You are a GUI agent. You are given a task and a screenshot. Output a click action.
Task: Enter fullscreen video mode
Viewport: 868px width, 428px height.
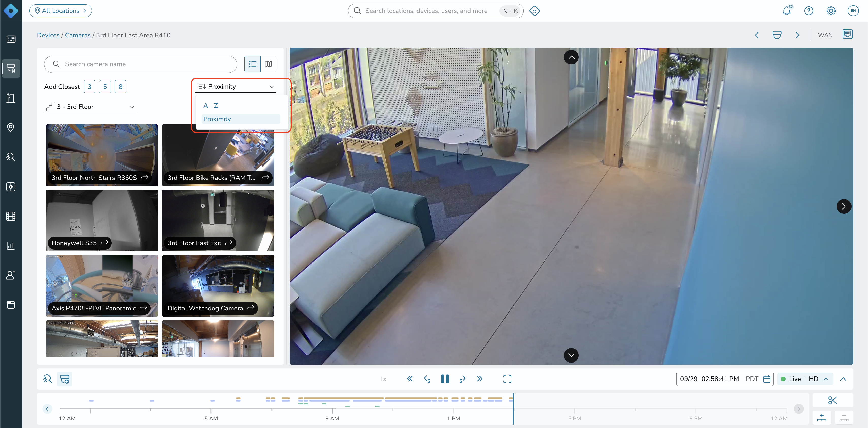pos(507,379)
